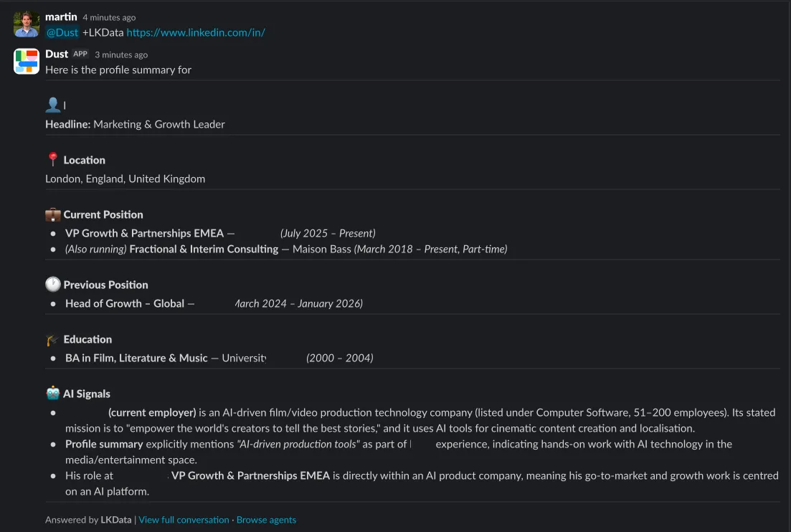
Task: Click 'Here is the profile summary for' text
Action: tap(118, 70)
